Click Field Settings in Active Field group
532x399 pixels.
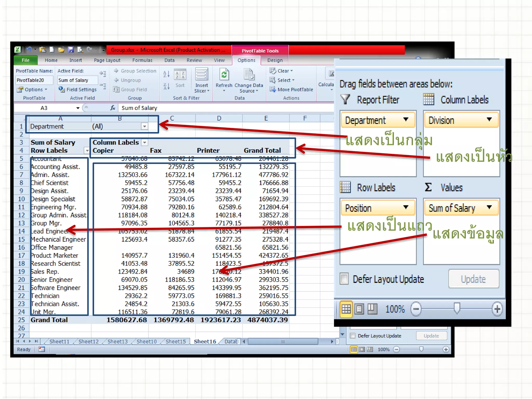tap(78, 89)
